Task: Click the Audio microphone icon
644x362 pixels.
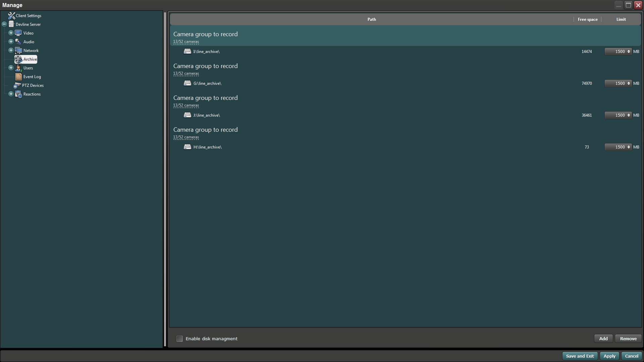Action: pyautogui.click(x=18, y=42)
